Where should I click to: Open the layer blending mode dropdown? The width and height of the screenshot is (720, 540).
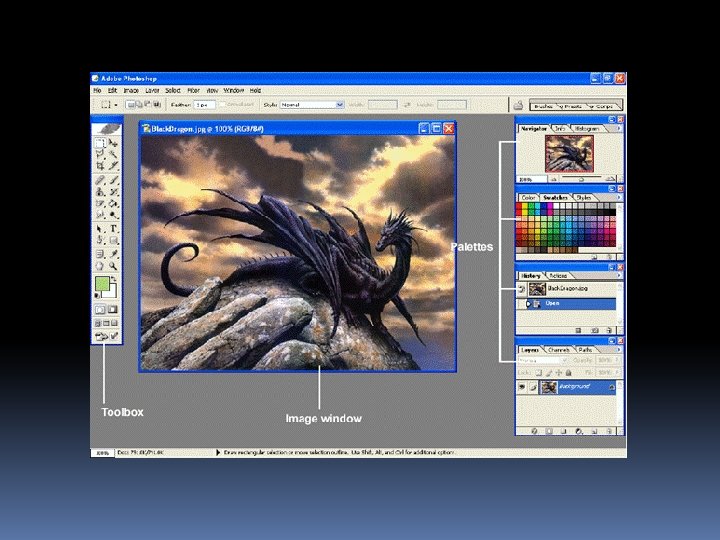(543, 360)
